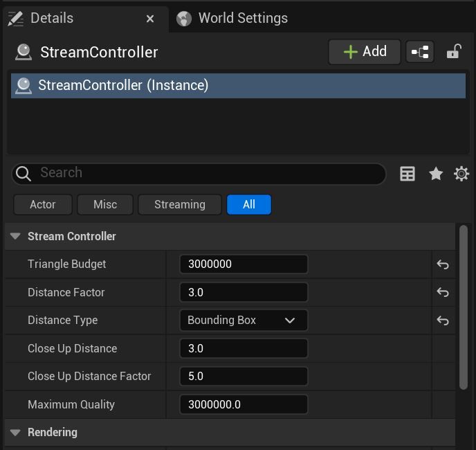Click the Blueprint/Add Script hierarchy icon
Image resolution: width=476 pixels, height=450 pixels.
(x=420, y=52)
